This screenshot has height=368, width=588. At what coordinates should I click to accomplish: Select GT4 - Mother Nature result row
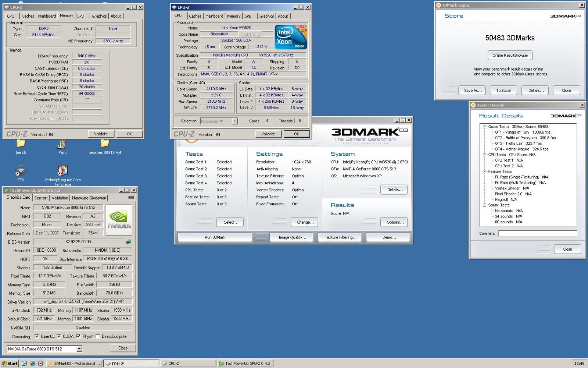(521, 149)
